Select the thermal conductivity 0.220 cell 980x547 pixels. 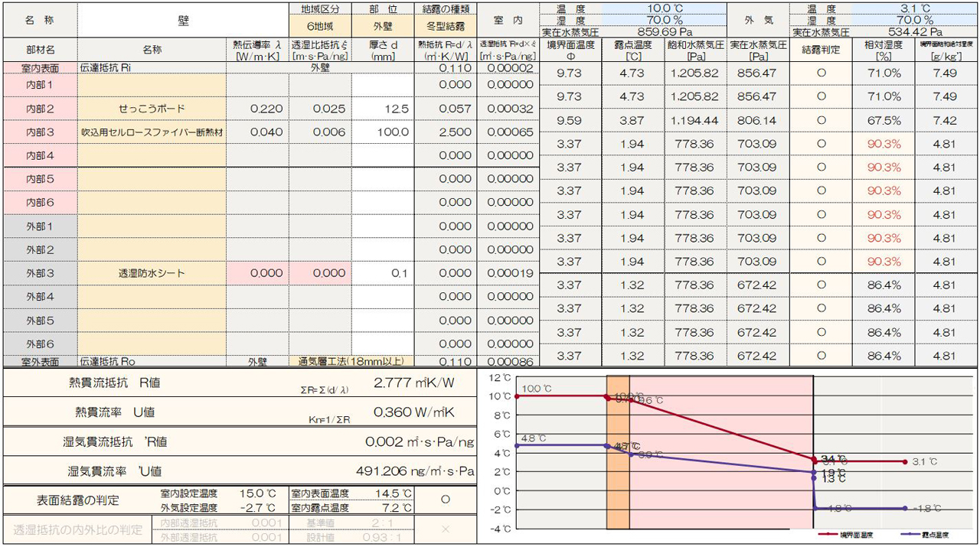pos(257,109)
